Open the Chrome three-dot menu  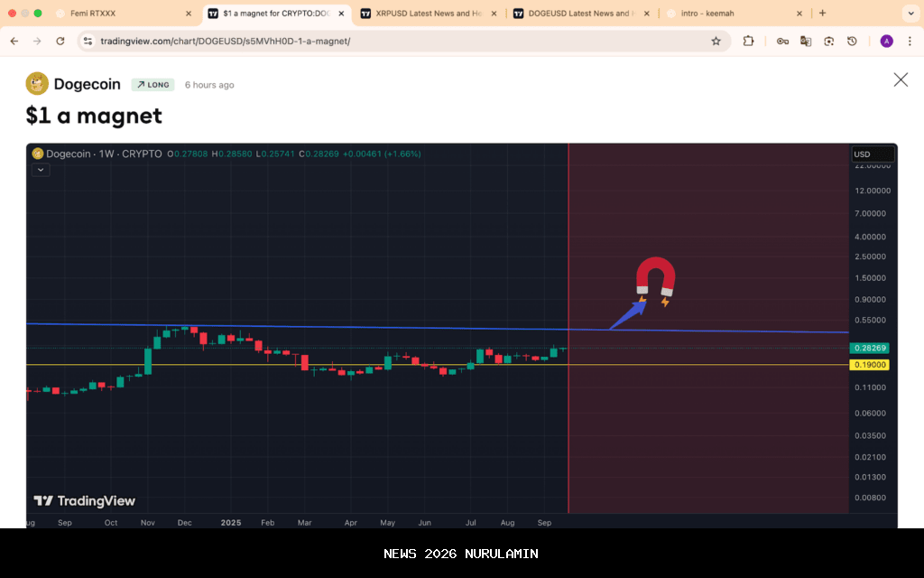click(910, 41)
